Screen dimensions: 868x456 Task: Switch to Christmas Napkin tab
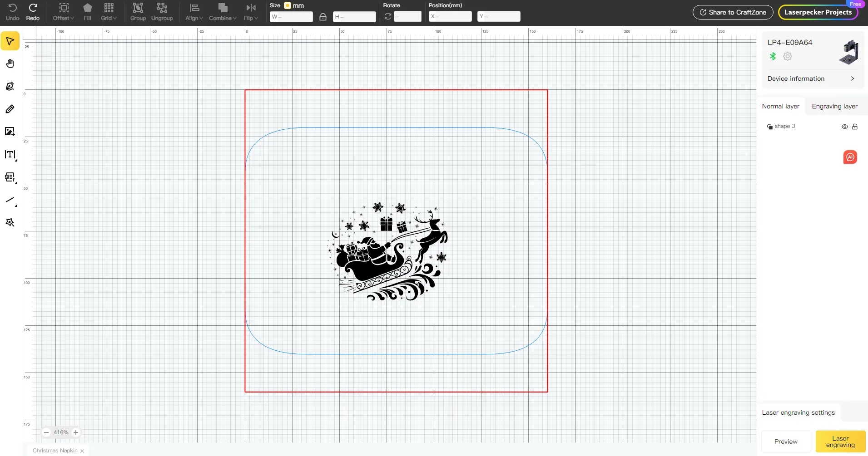point(55,451)
